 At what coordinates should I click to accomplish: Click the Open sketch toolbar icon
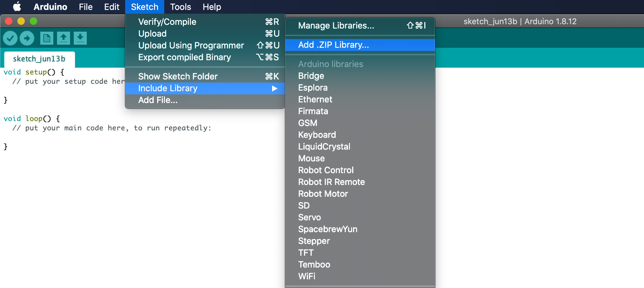coord(64,38)
